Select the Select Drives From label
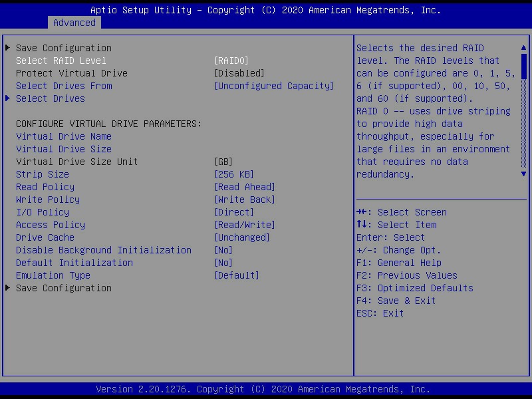 (x=64, y=86)
